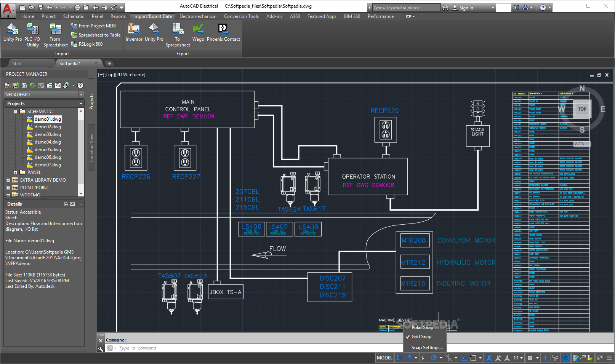Expand EXTRA LIBRARY DEMO project
This screenshot has width=615, height=364.
[8, 180]
